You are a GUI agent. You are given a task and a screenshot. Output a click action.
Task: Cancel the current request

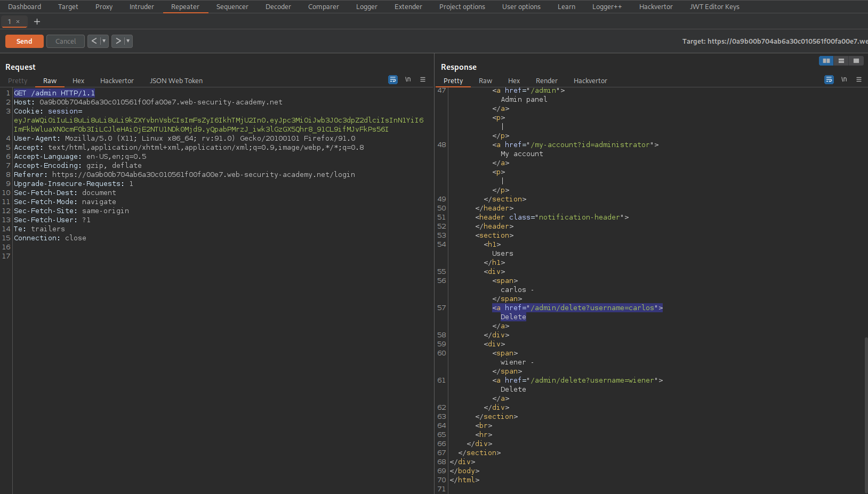coord(66,41)
